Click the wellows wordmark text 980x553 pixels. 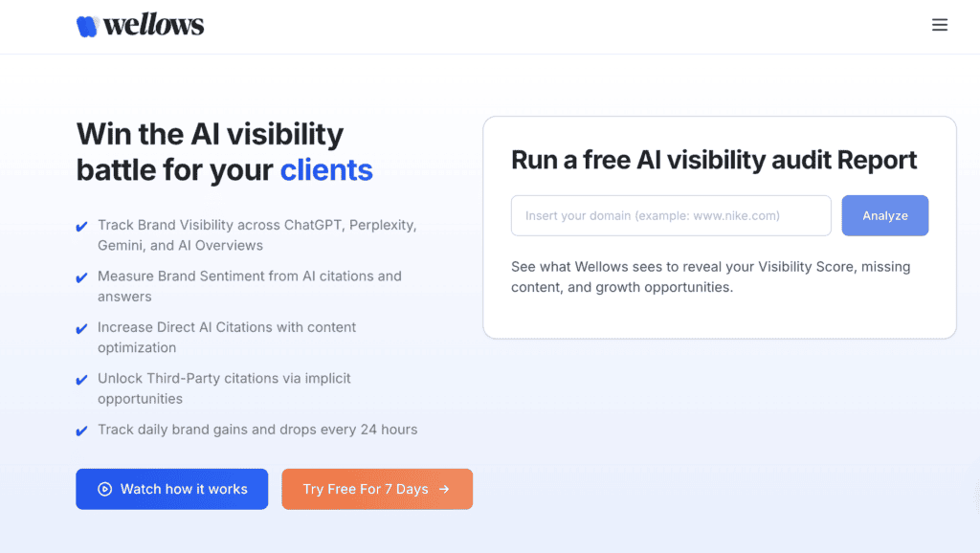coord(153,26)
